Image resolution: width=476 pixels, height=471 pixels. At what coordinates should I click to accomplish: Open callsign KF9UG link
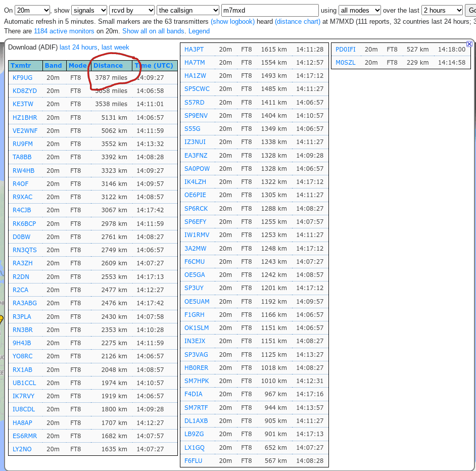[22, 78]
